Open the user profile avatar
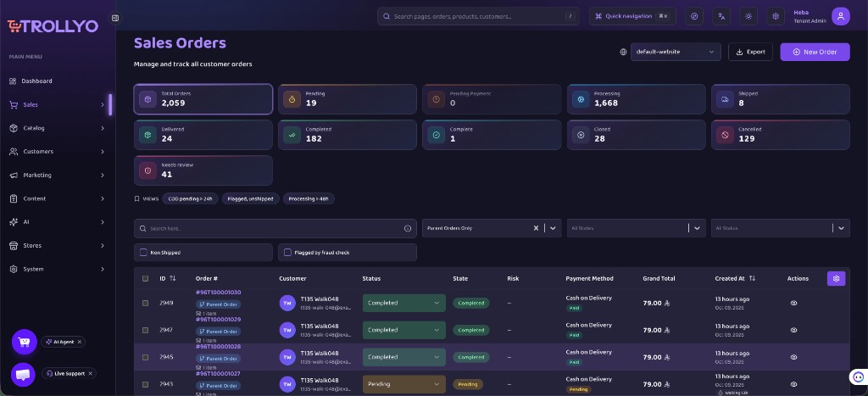 tap(840, 16)
